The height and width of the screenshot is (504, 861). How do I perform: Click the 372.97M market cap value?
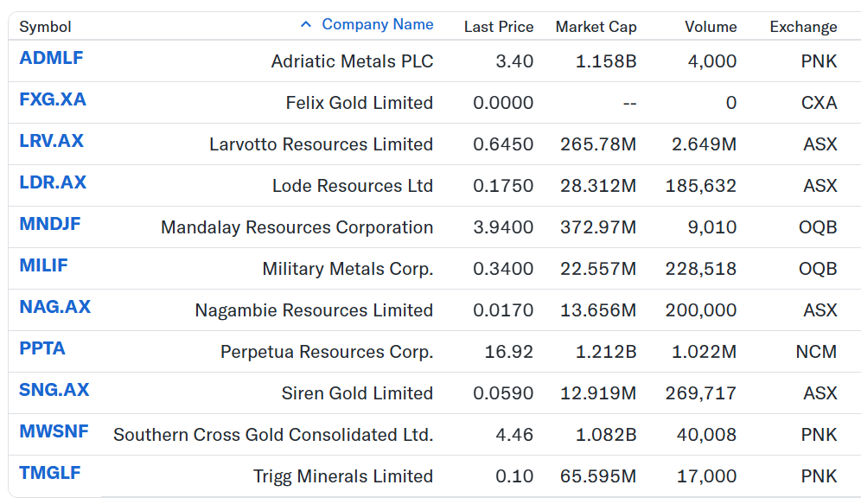click(x=598, y=227)
